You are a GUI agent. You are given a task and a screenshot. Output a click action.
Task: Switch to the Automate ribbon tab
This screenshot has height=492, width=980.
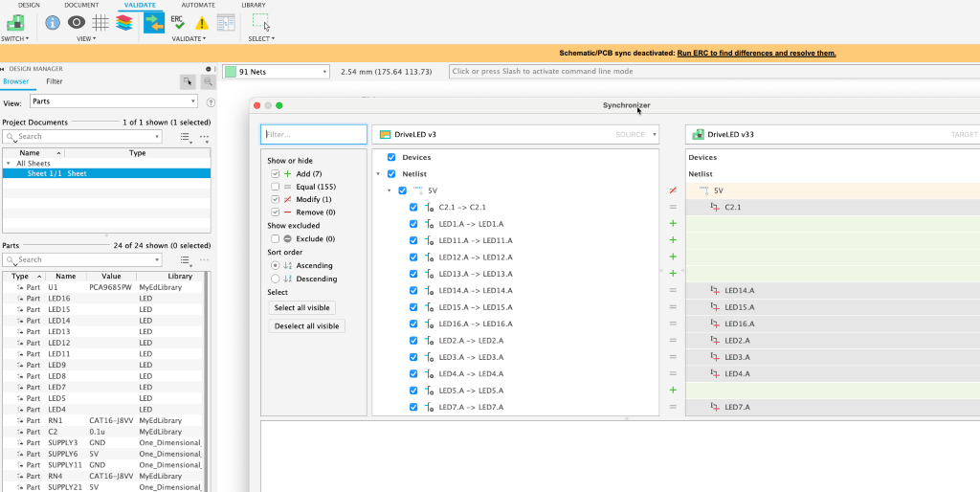click(198, 5)
